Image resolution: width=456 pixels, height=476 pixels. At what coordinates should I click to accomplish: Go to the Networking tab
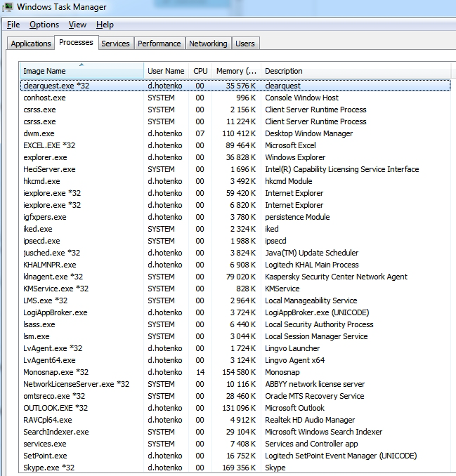(x=208, y=44)
